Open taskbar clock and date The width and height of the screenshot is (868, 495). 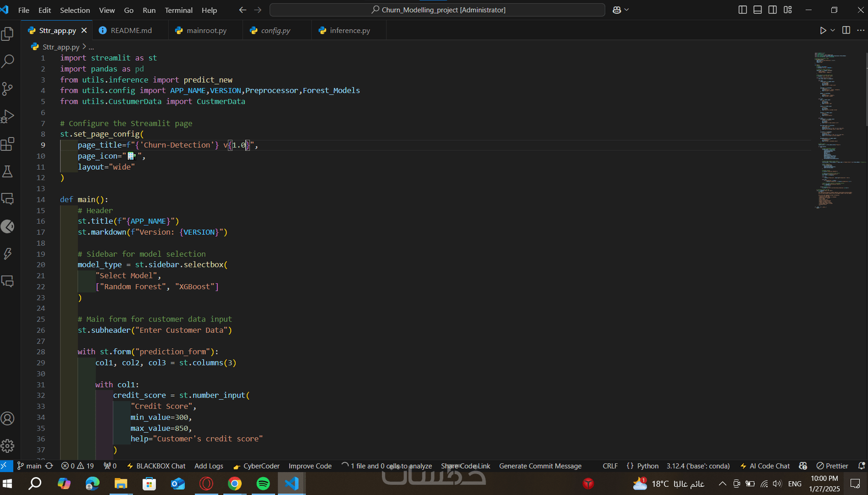click(824, 483)
